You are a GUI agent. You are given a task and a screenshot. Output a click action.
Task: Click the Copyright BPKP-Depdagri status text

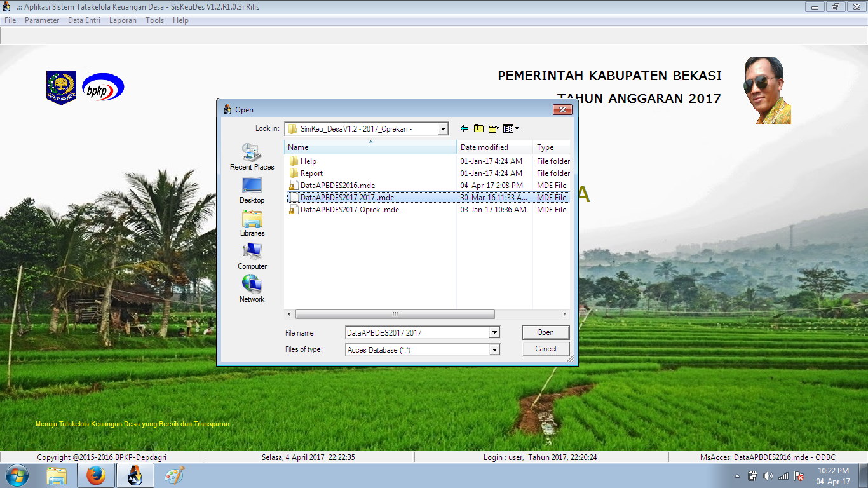pos(102,457)
